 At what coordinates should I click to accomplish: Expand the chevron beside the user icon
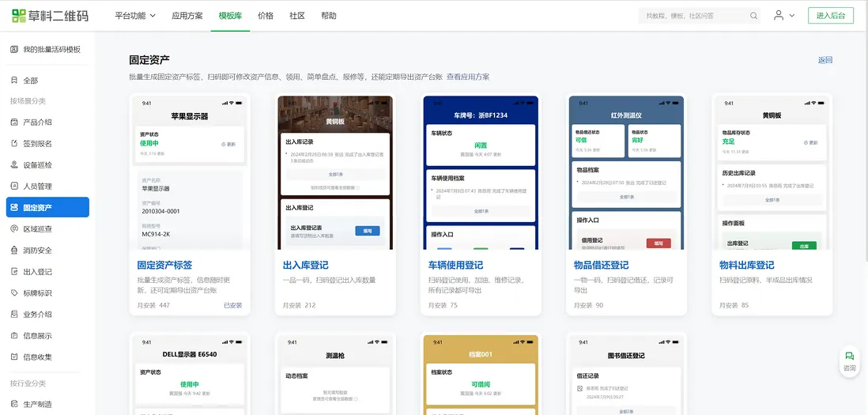point(791,16)
